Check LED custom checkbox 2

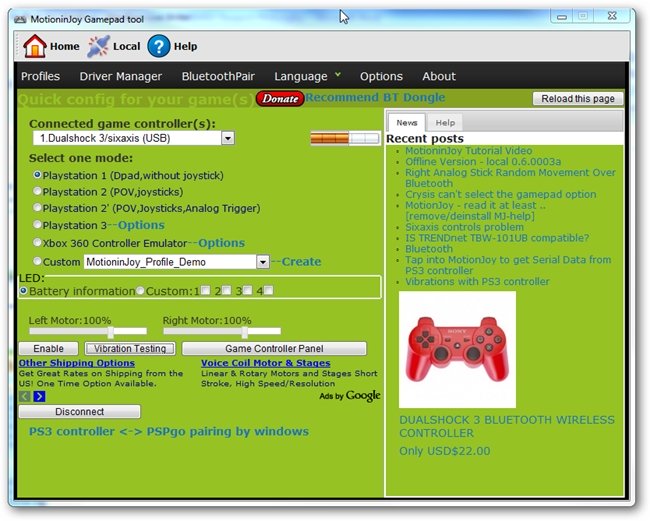[226, 290]
